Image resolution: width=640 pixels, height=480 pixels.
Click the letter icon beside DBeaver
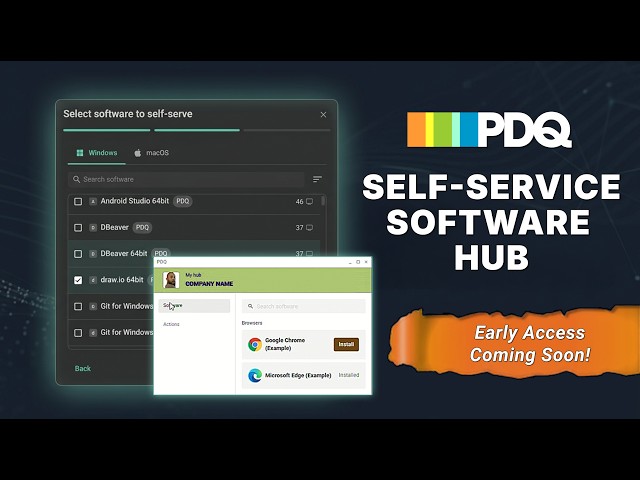(93, 228)
